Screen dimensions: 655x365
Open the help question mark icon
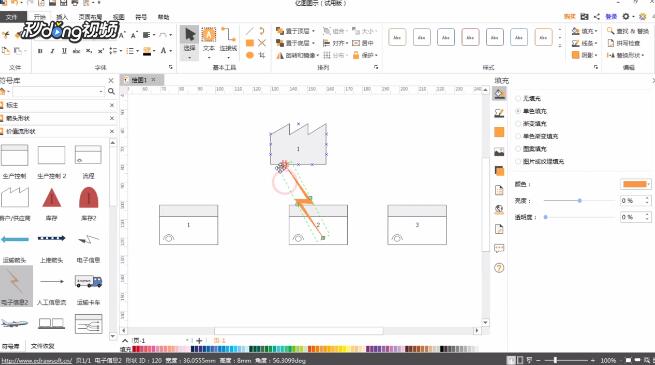coord(499,268)
